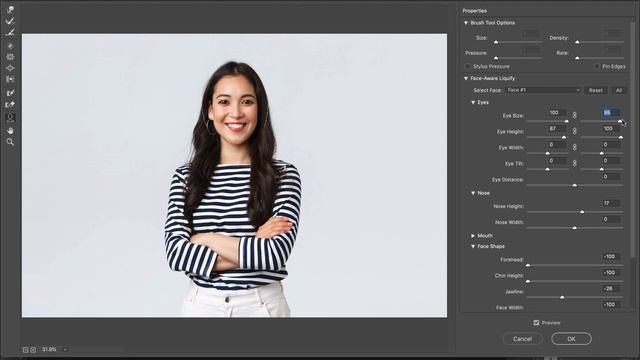Click the zoom out minus button

click(25, 350)
